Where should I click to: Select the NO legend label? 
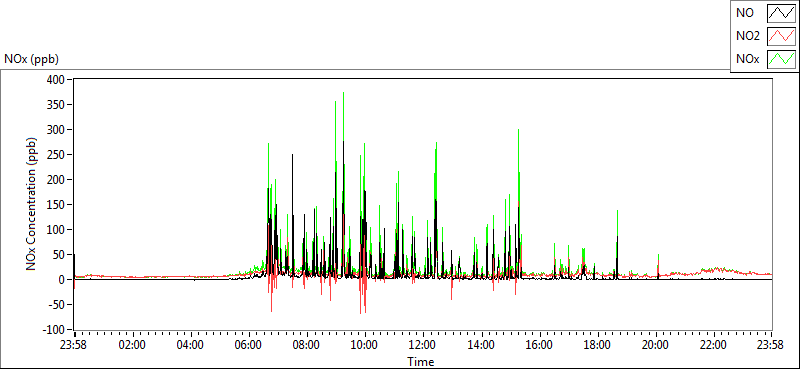tap(745, 13)
